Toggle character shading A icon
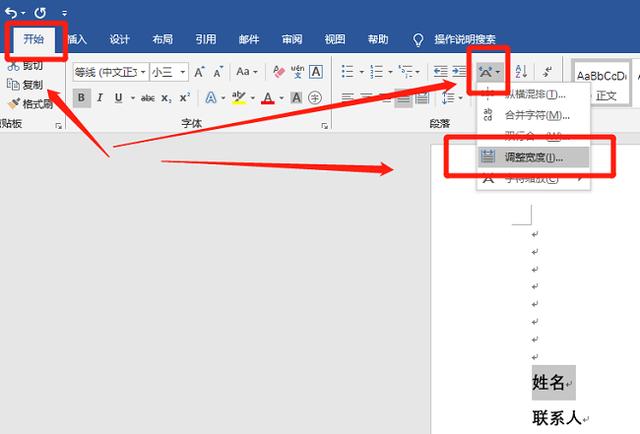 pos(296,98)
